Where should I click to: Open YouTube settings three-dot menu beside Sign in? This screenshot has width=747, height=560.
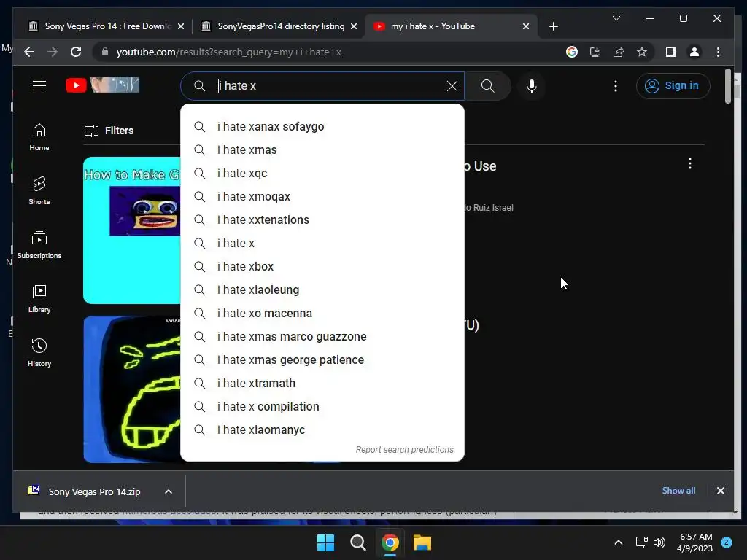click(x=616, y=86)
